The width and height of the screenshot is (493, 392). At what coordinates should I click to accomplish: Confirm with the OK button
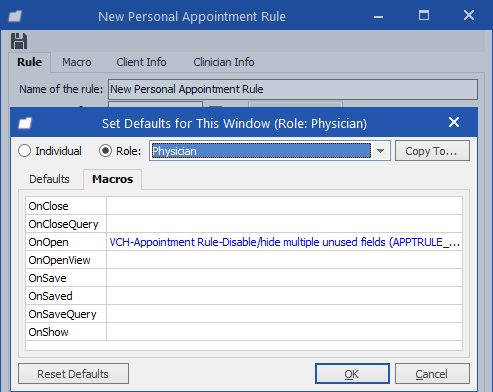click(x=352, y=374)
